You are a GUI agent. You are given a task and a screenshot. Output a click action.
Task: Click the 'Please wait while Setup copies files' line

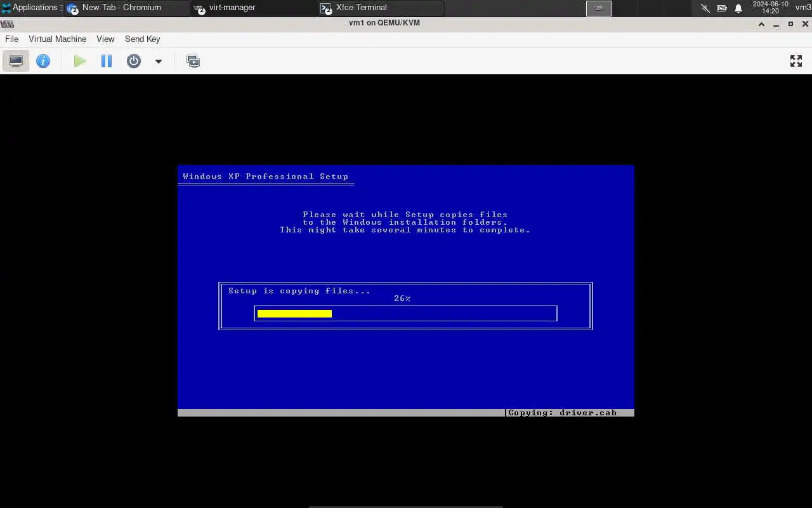[x=405, y=215]
